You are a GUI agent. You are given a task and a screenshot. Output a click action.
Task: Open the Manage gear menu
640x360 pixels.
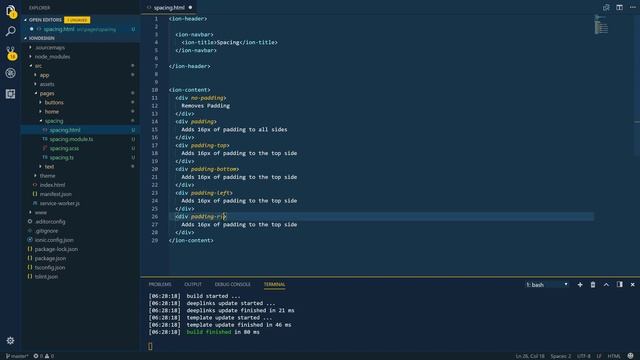pyautogui.click(x=11, y=340)
